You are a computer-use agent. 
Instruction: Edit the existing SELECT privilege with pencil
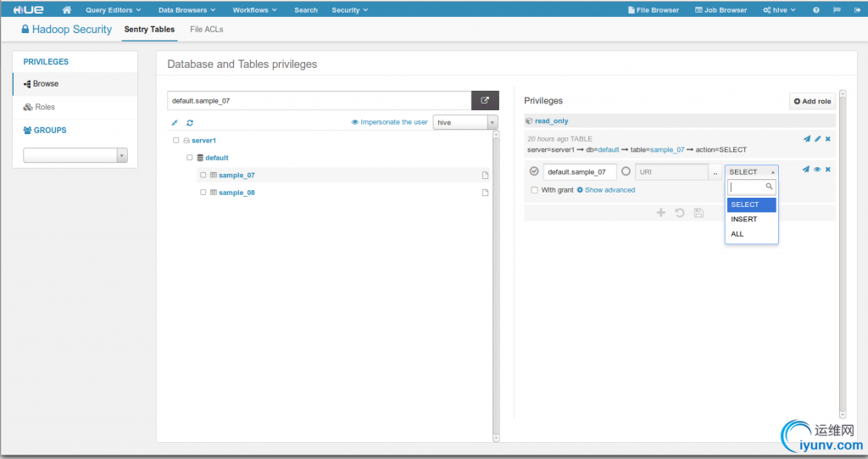[x=818, y=138]
